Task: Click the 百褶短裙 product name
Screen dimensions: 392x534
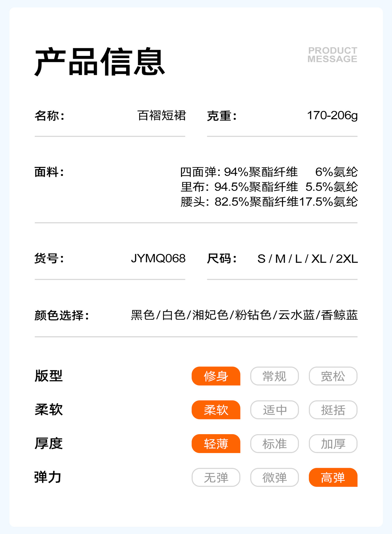Action: [162, 115]
